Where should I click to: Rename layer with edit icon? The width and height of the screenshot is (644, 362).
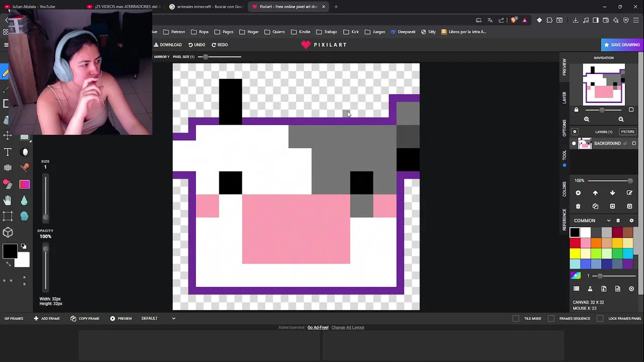click(629, 193)
